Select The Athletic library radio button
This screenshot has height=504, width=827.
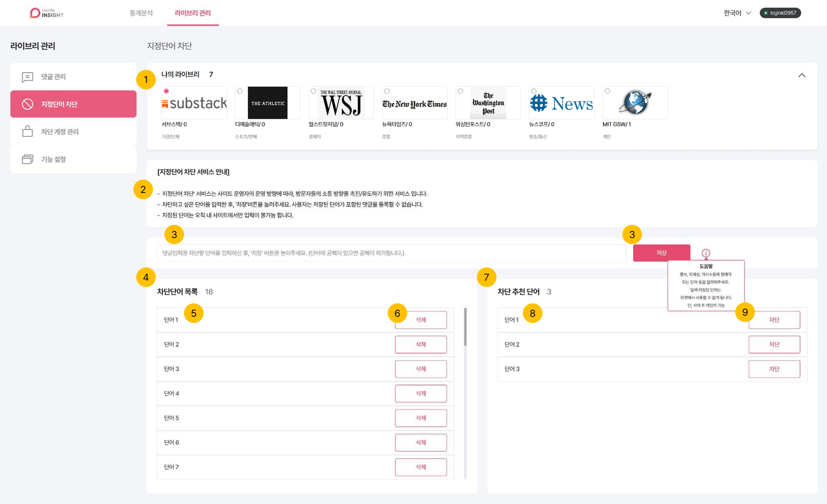pyautogui.click(x=240, y=91)
